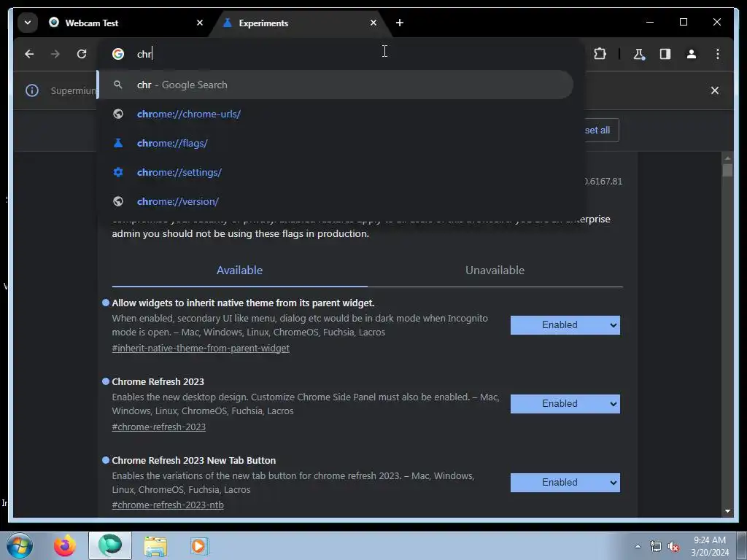Open the Extensions puzzle icon
Screen dimensions: 747x560
coord(600,54)
